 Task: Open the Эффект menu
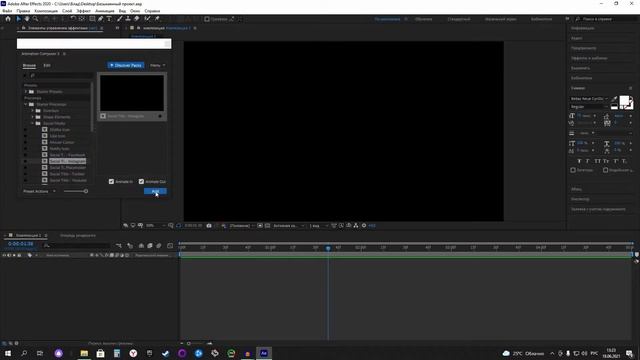point(84,11)
